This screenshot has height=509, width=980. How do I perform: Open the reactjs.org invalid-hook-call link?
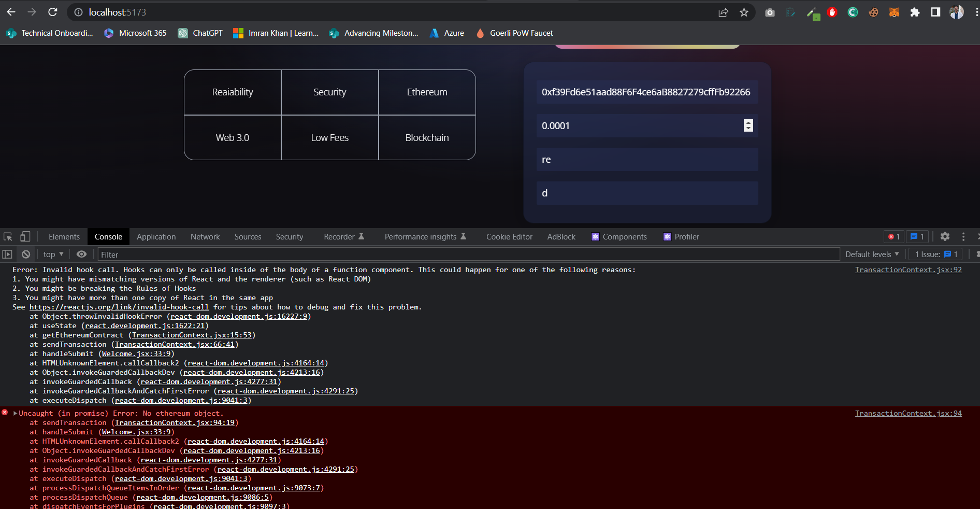tap(119, 307)
